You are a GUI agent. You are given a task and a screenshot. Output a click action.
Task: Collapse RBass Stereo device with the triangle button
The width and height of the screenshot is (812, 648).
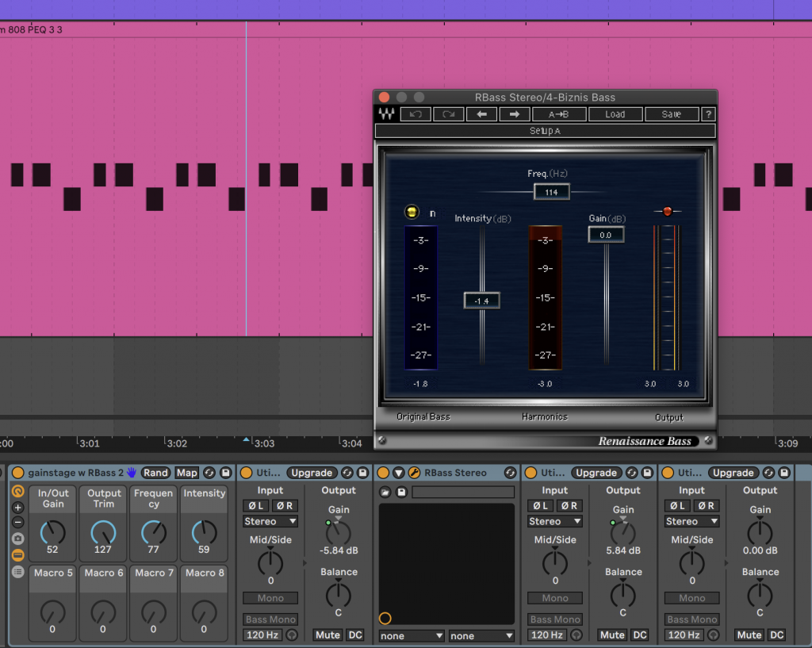[x=399, y=473]
